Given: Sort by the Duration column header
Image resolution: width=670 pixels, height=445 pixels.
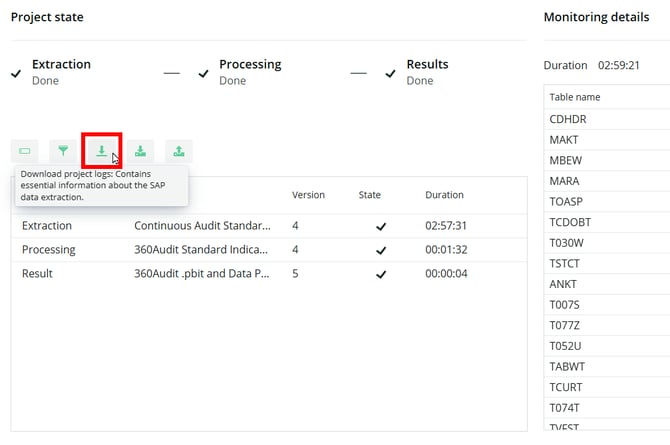Looking at the screenshot, I should (x=444, y=195).
